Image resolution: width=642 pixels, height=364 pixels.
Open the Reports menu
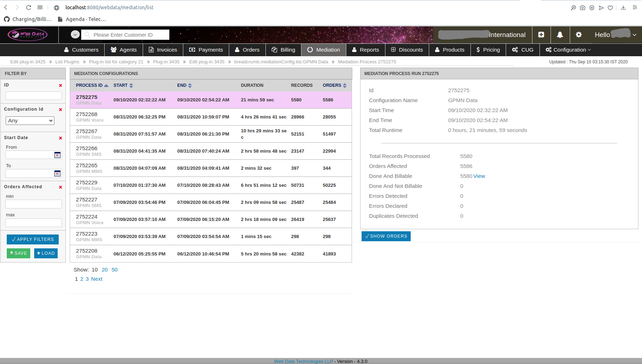point(365,50)
